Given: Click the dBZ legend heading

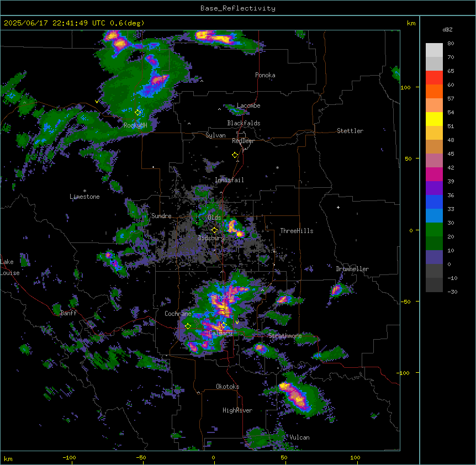Looking at the screenshot, I should (x=447, y=29).
